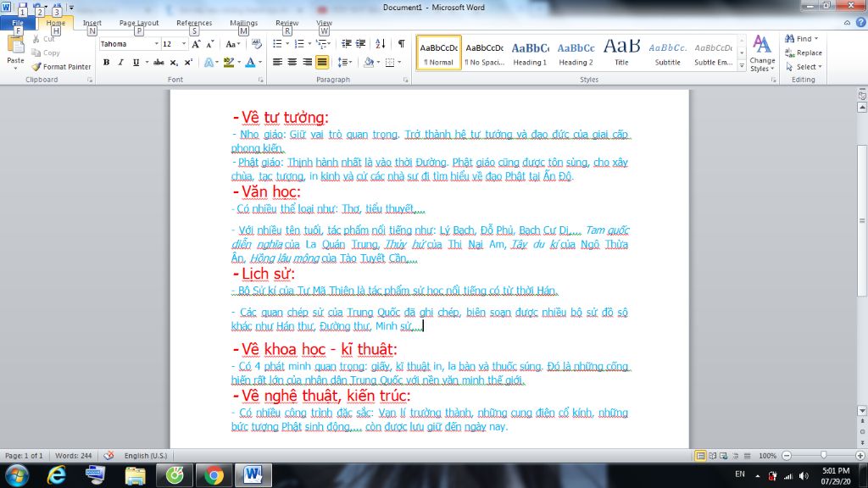The width and height of the screenshot is (868, 488).
Task: Toggle Bold formatting on
Action: click(106, 63)
